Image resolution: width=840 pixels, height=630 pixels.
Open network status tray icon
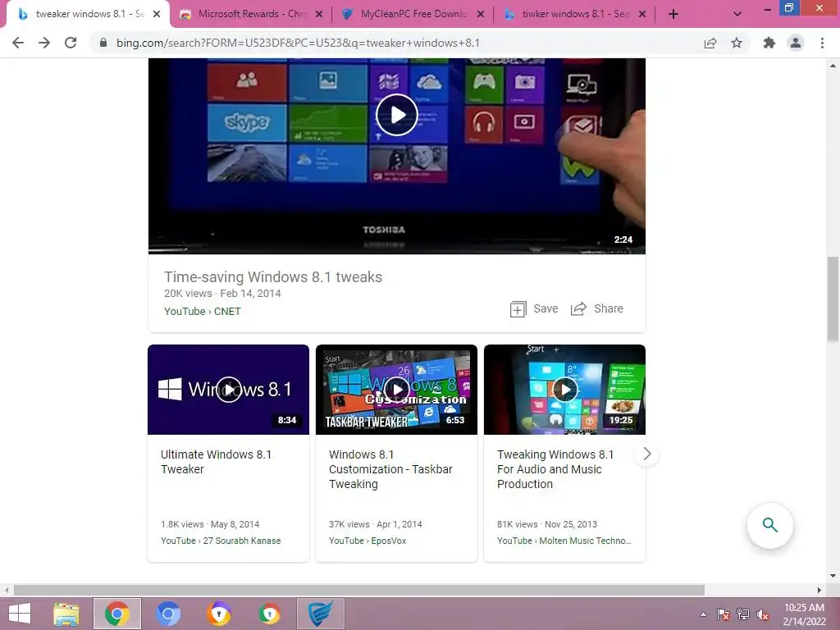tap(743, 614)
